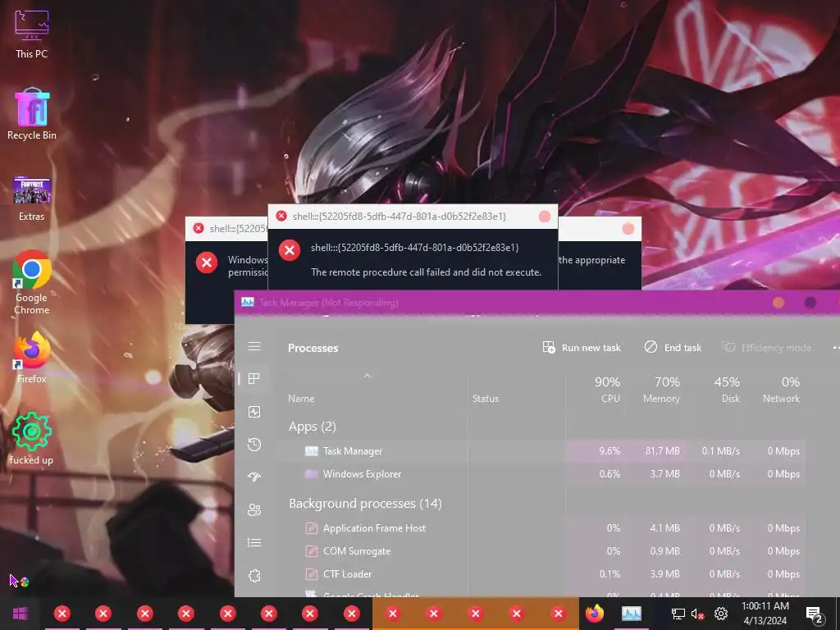Click the Firefox icon on the taskbar

594,614
